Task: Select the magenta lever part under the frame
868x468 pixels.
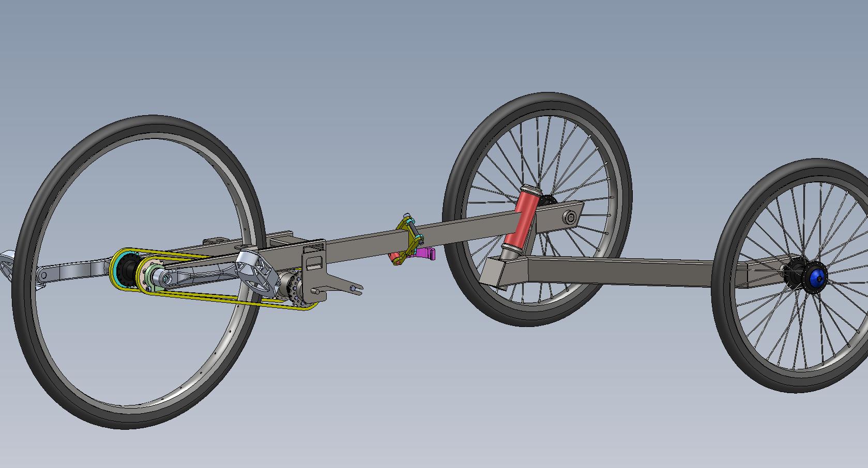Action: [426, 253]
